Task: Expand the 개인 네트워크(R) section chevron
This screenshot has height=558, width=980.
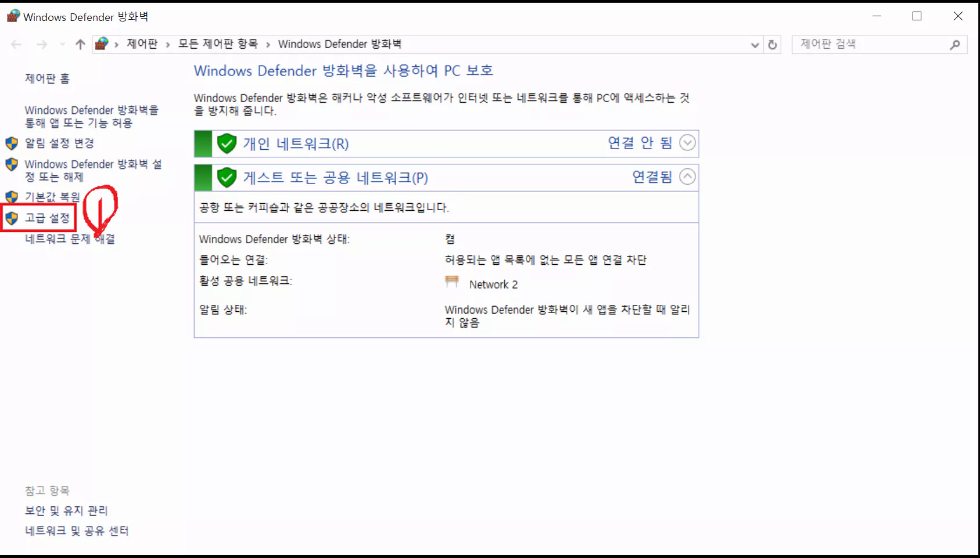Action: [x=687, y=142]
